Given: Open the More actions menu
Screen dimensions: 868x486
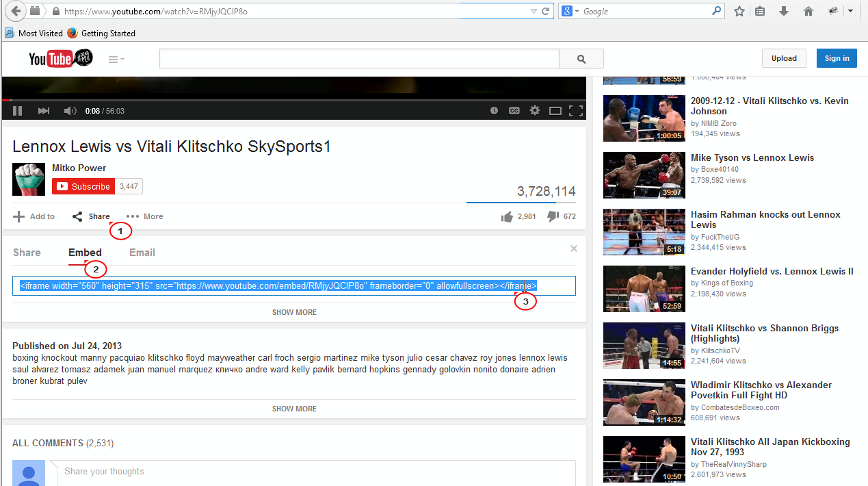Looking at the screenshot, I should point(145,216).
